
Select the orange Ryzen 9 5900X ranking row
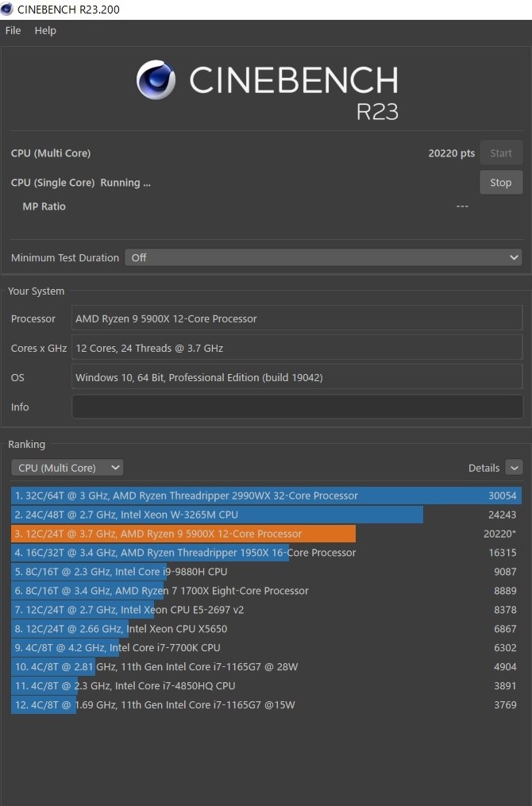[266, 534]
